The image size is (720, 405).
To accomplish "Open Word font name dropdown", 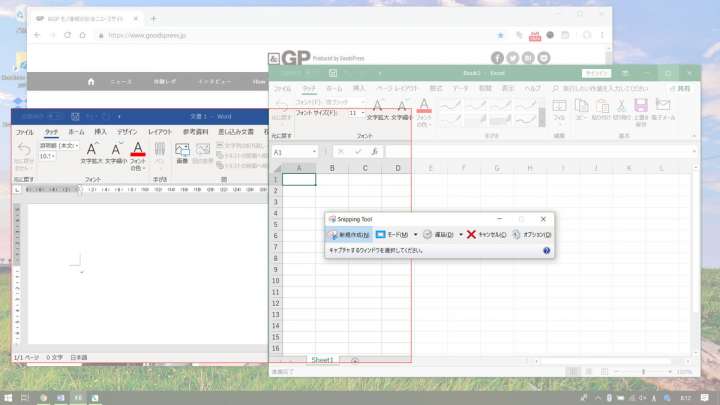I will 77,146.
